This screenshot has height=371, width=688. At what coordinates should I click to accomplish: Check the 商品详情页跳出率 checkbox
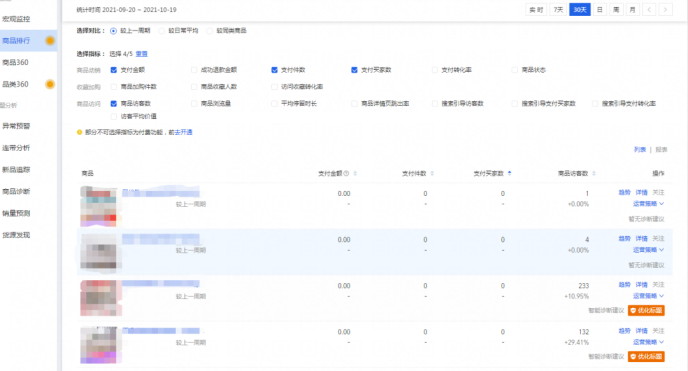(x=354, y=103)
